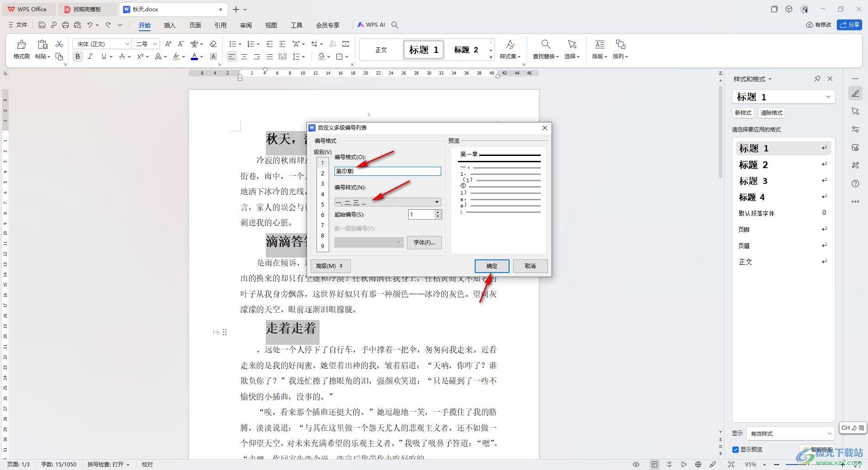Open Find and Replace tool
This screenshot has width=868, height=470.
546,49
